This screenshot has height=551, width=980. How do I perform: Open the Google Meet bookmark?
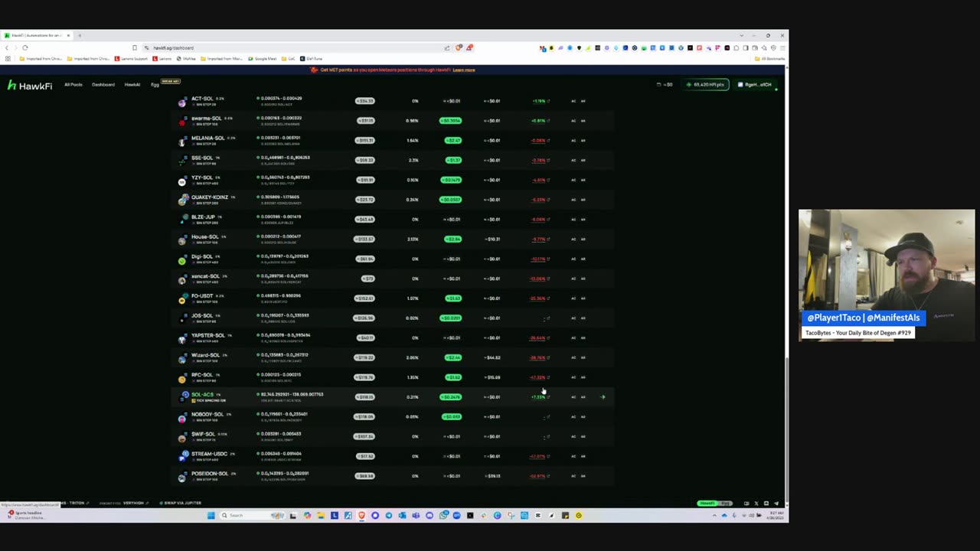point(263,59)
